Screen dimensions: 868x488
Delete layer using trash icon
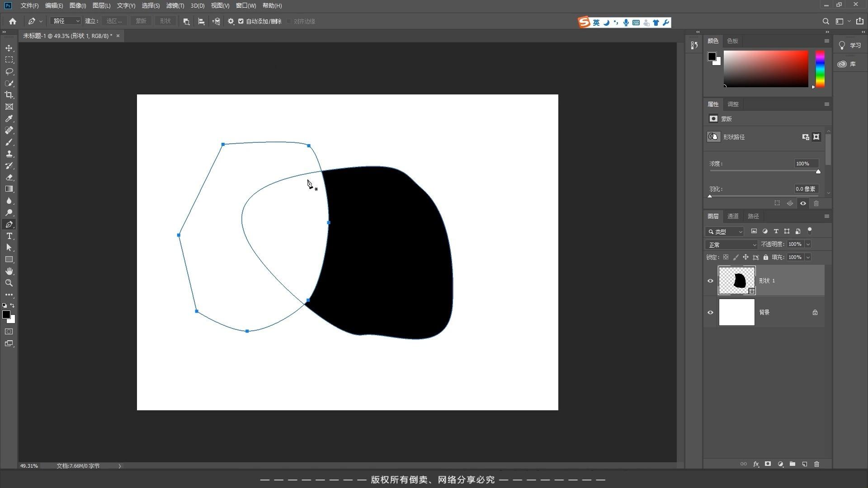click(x=816, y=464)
